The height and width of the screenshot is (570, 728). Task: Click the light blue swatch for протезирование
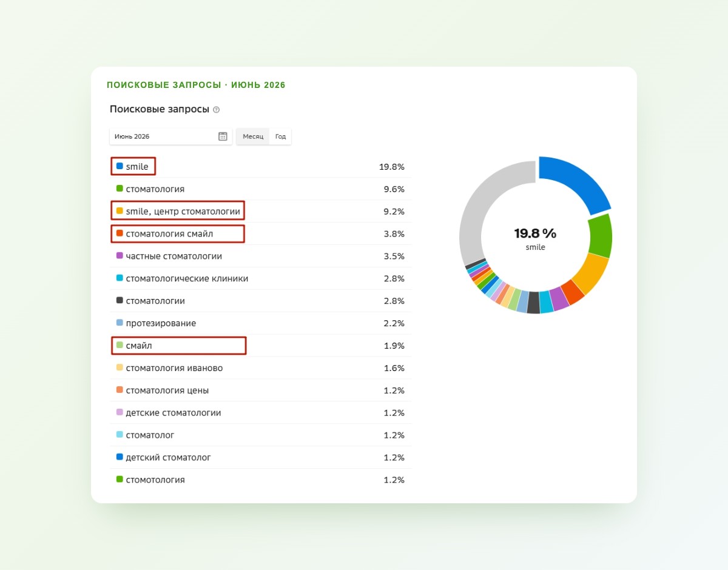click(x=120, y=323)
